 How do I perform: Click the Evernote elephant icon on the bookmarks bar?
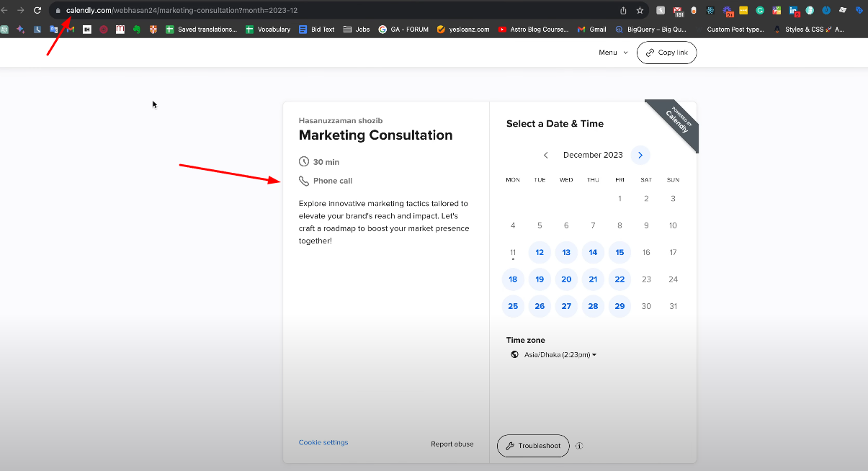click(x=138, y=30)
